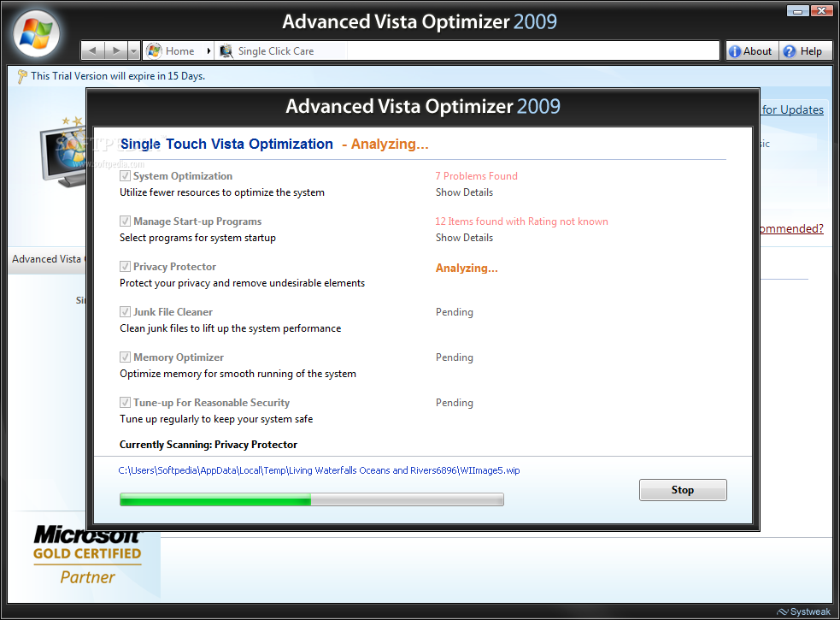This screenshot has width=840, height=620.
Task: Click the Microsoft Gold Certified Partner logo
Action: pyautogui.click(x=87, y=555)
